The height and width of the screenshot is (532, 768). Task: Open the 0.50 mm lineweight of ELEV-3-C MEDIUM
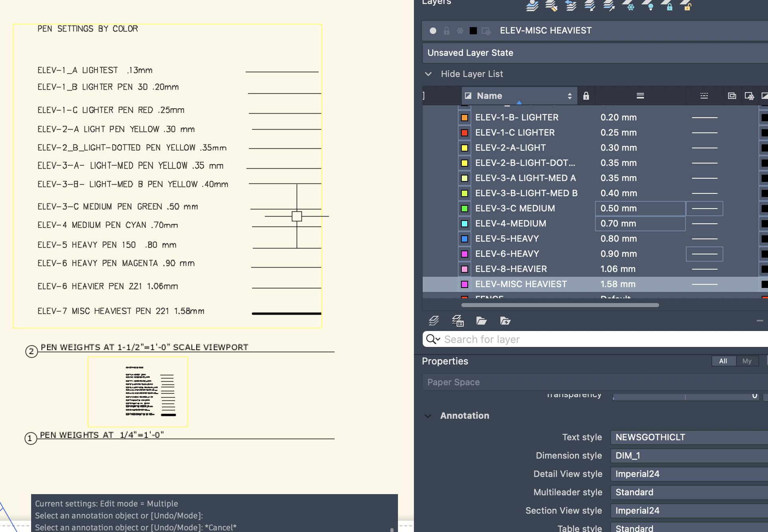point(640,209)
